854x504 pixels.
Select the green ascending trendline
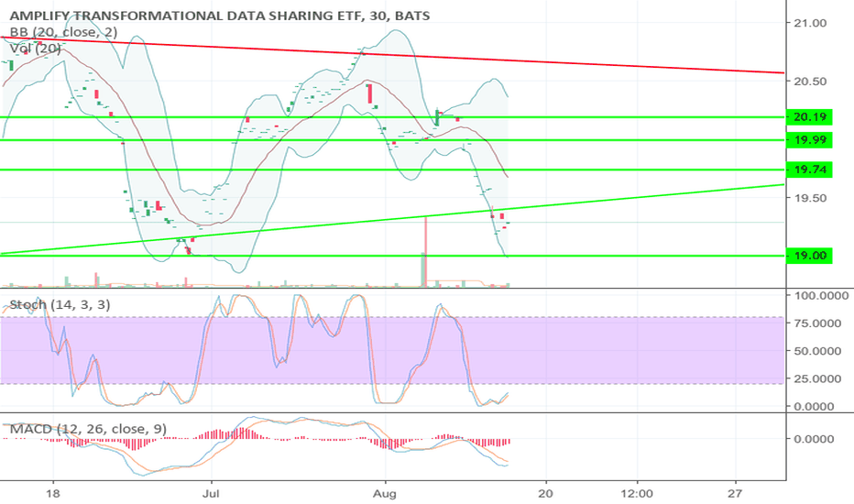point(392,219)
